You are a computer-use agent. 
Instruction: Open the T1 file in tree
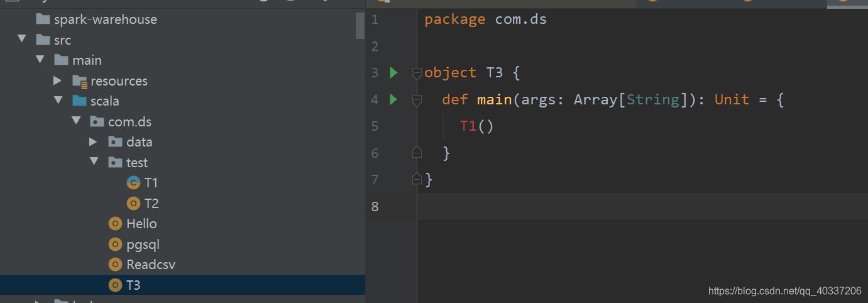tap(151, 183)
